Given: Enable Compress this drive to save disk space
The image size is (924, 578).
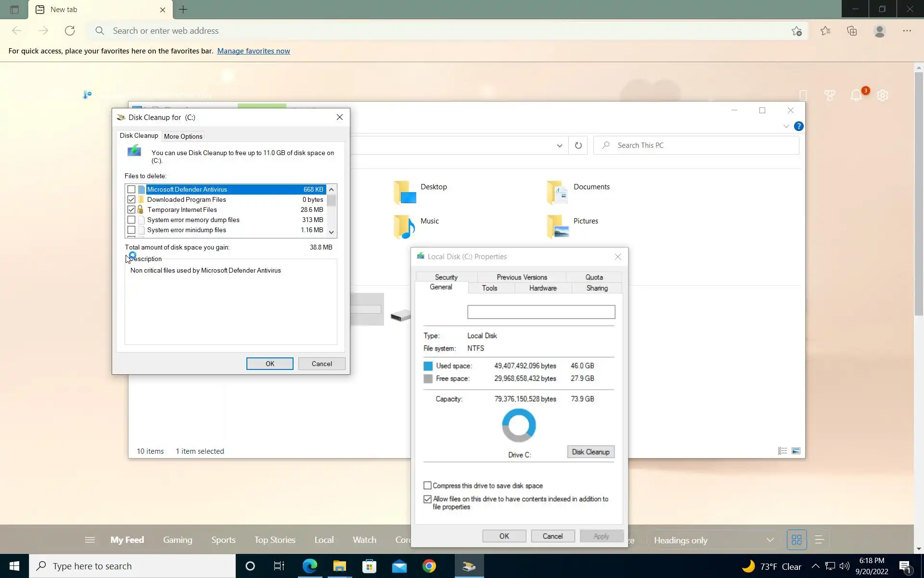Looking at the screenshot, I should 427,486.
